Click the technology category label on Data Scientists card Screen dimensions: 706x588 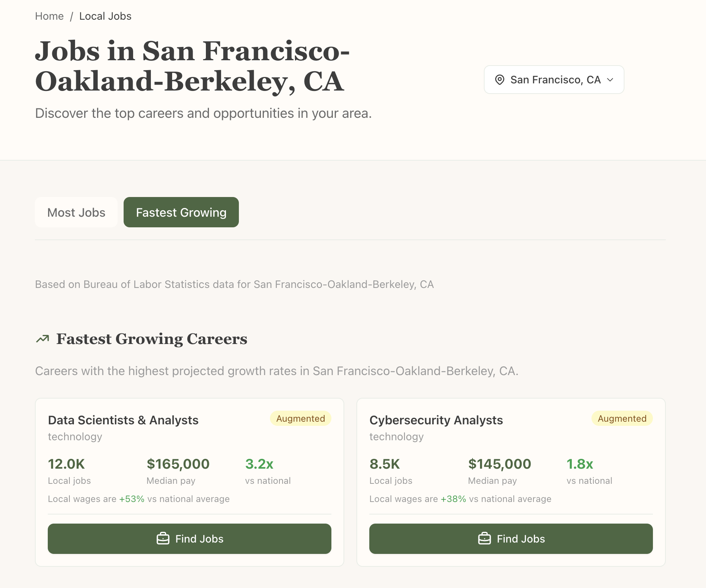pos(75,436)
